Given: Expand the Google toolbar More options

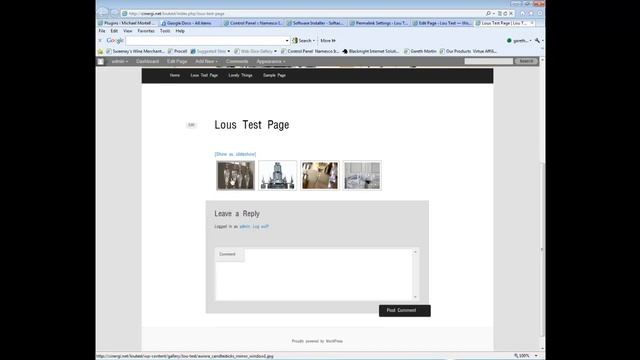Looking at the screenshot, I should pos(328,40).
